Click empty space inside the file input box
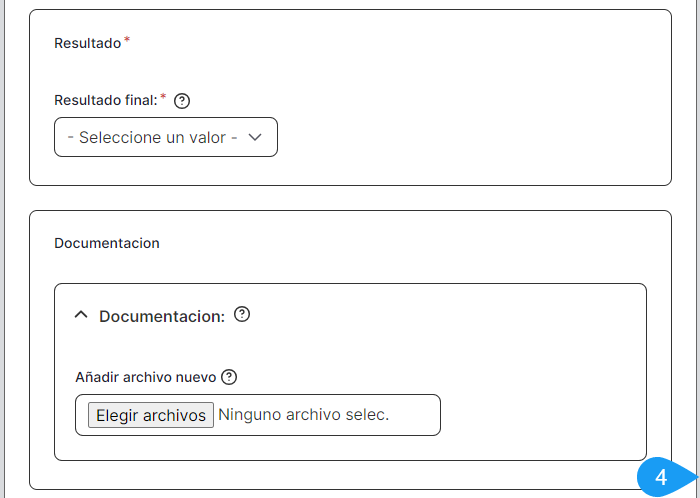The height and width of the screenshot is (498, 700). click(415, 415)
